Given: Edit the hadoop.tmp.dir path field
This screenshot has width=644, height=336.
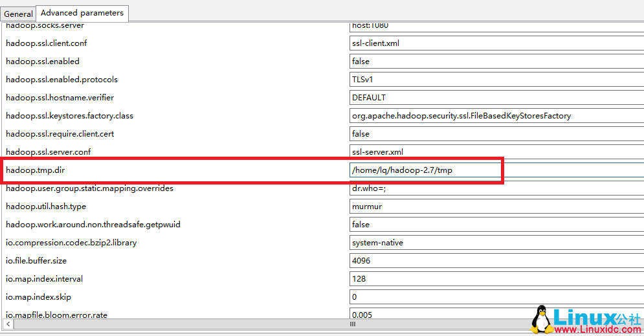Looking at the screenshot, I should 425,170.
